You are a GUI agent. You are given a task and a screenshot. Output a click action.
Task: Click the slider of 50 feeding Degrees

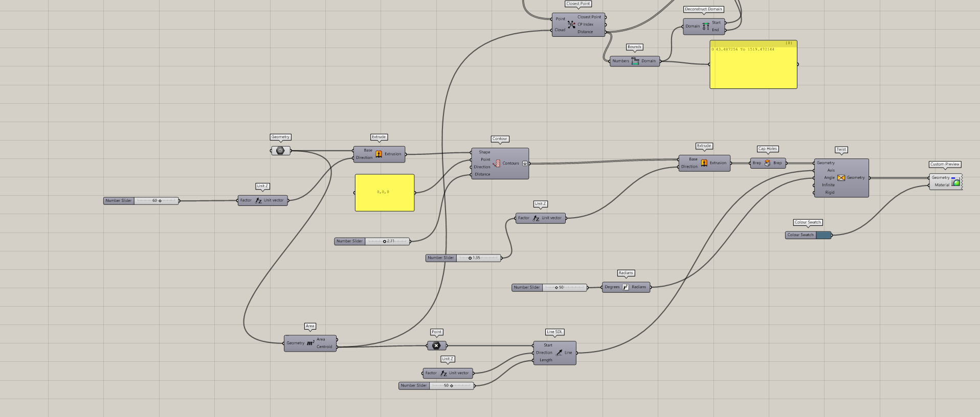pos(550,288)
